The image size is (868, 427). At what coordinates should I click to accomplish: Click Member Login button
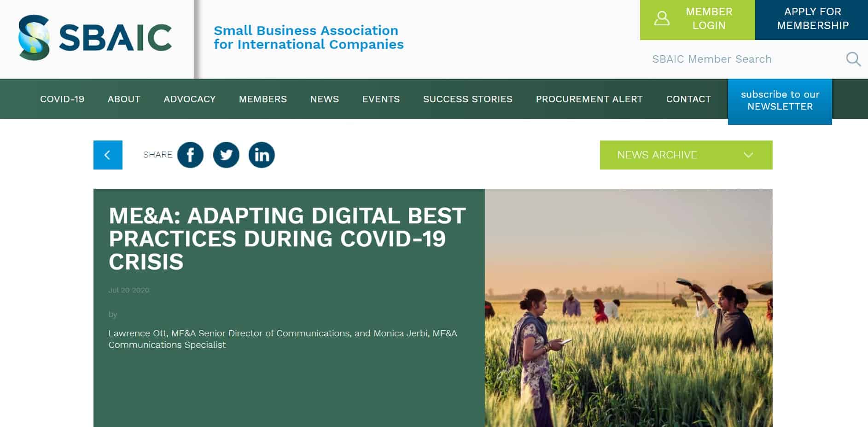coord(698,20)
